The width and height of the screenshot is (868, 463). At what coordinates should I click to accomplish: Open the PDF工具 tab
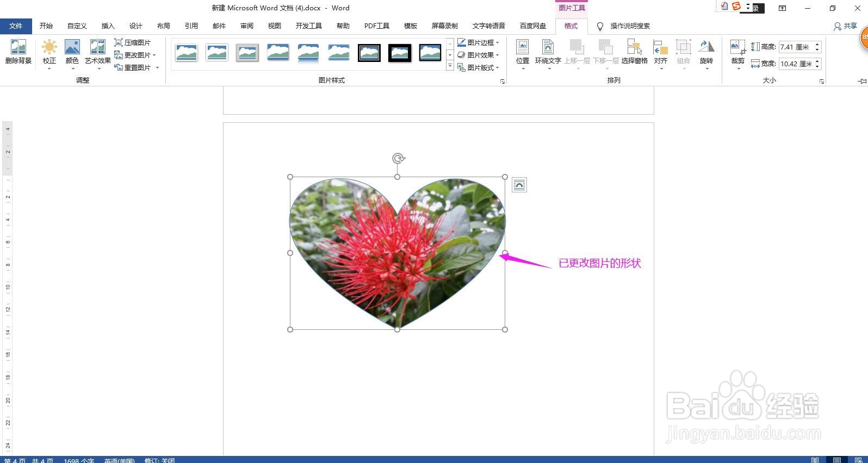pos(377,26)
